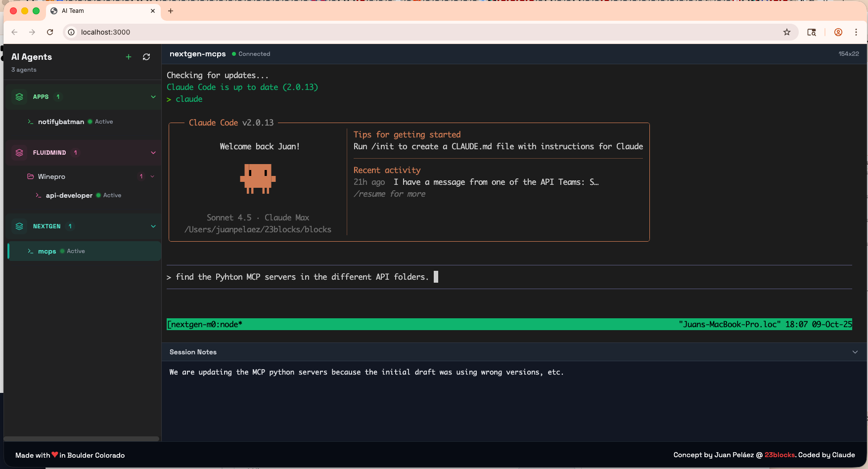Click the FLUIDMIND layers icon
This screenshot has height=469, width=868.
[19, 152]
